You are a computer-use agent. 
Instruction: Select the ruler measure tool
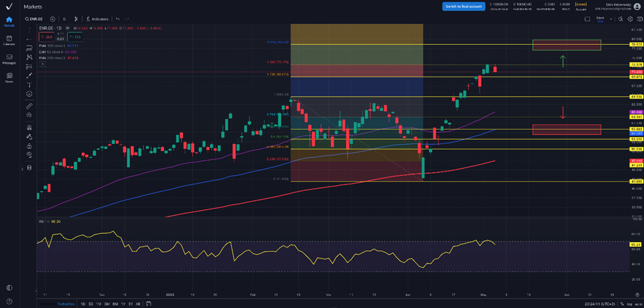tap(29, 106)
